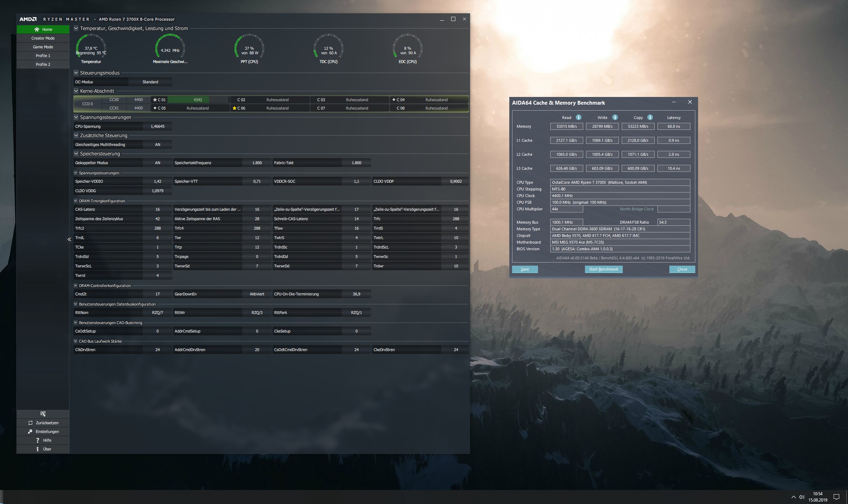
Task: Open the Windows notification center icon
Action: 836,497
